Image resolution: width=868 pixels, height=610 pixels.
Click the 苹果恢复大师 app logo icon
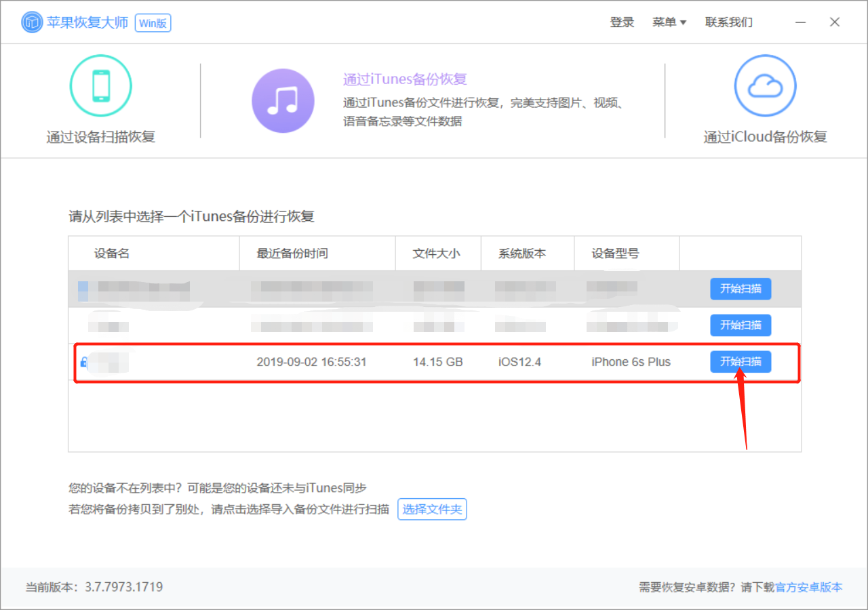tap(32, 22)
